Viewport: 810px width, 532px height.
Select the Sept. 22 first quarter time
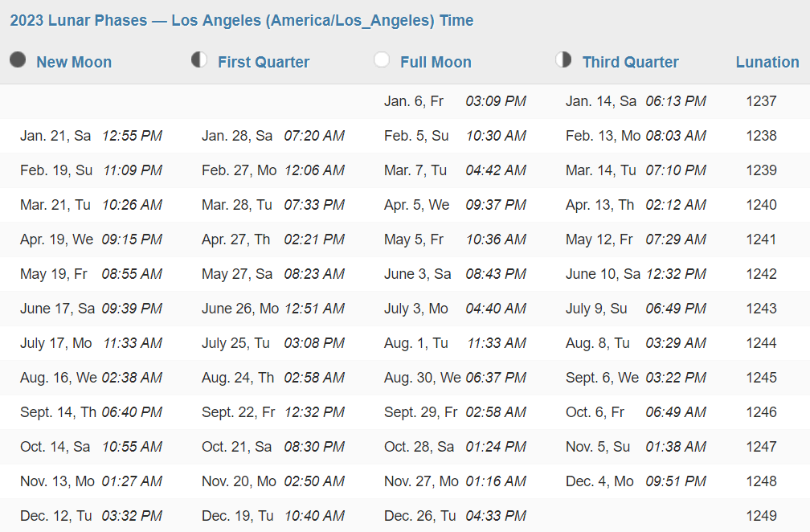pyautogui.click(x=313, y=412)
